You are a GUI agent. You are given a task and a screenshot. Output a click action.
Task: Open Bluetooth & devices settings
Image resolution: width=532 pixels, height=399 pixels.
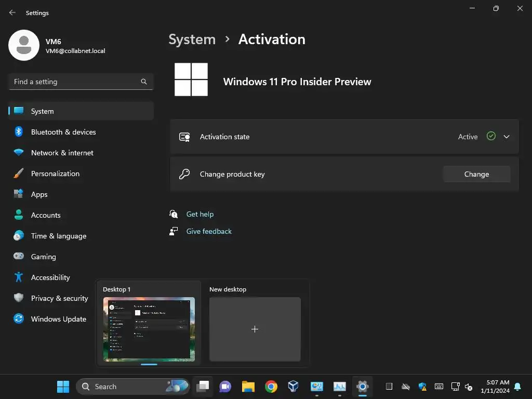(x=81, y=132)
